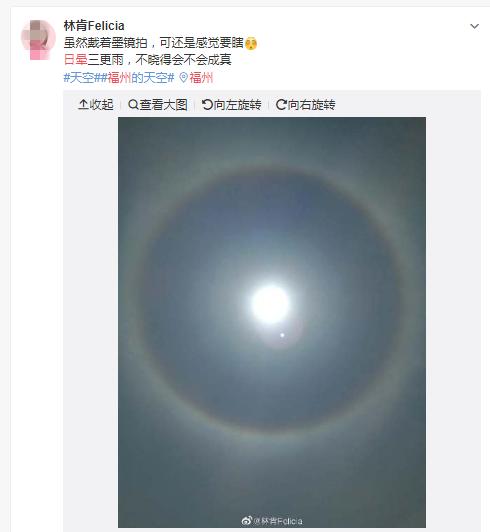Screen dimensions: 490x532
Task: Click the rotate-right arrow icon
Action: click(x=281, y=104)
